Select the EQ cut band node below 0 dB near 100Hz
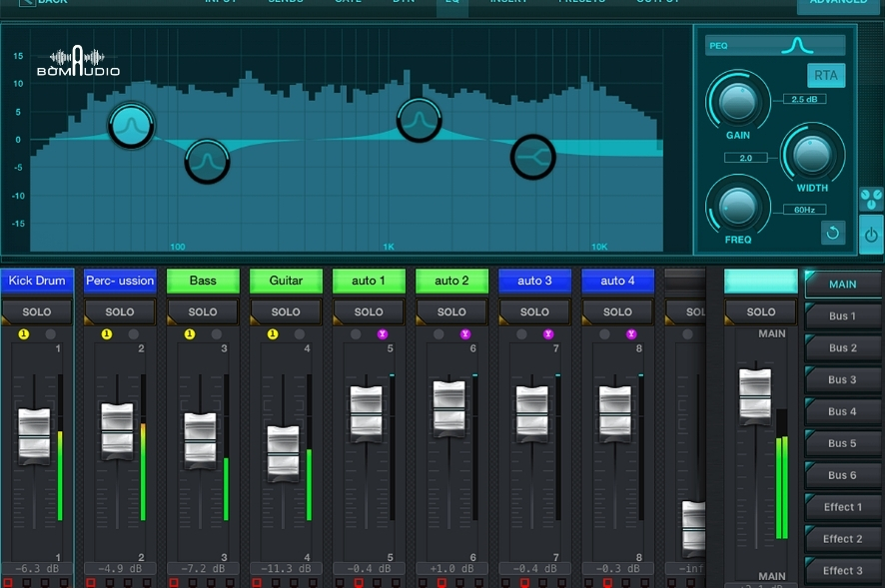The height and width of the screenshot is (588, 885). pyautogui.click(x=207, y=162)
